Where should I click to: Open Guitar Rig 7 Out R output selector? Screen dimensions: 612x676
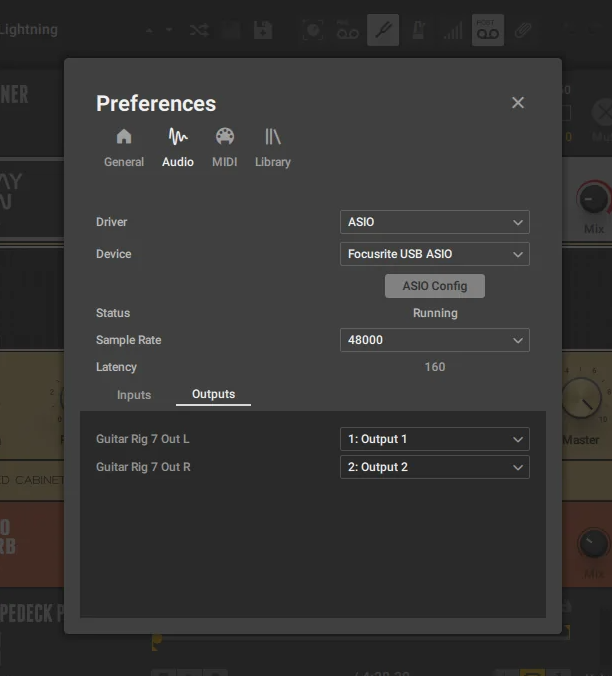(x=434, y=467)
